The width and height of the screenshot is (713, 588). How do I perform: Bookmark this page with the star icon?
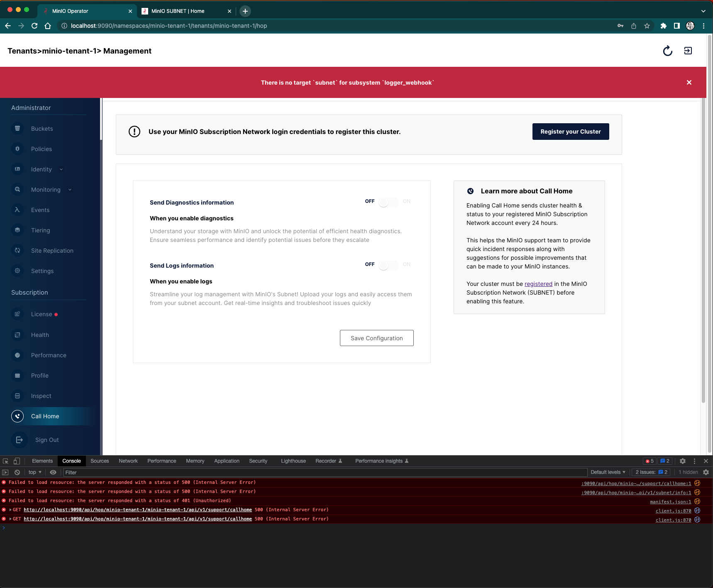647,26
